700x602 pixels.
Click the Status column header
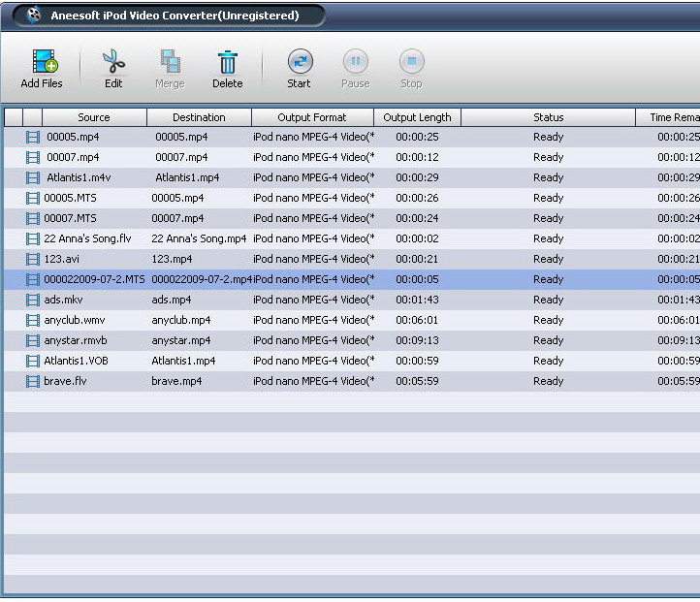548,117
